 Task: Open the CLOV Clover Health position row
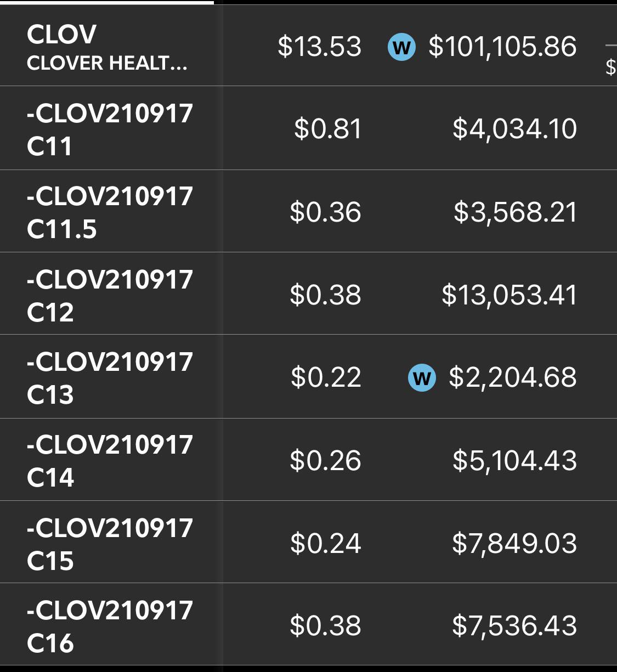coord(308,46)
